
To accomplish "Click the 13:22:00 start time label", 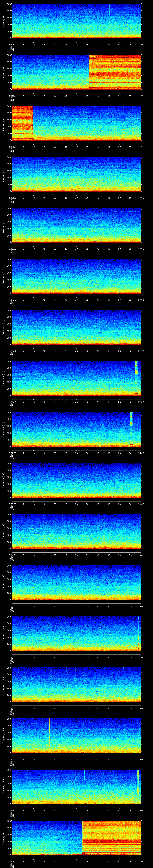I will [x=12, y=453].
